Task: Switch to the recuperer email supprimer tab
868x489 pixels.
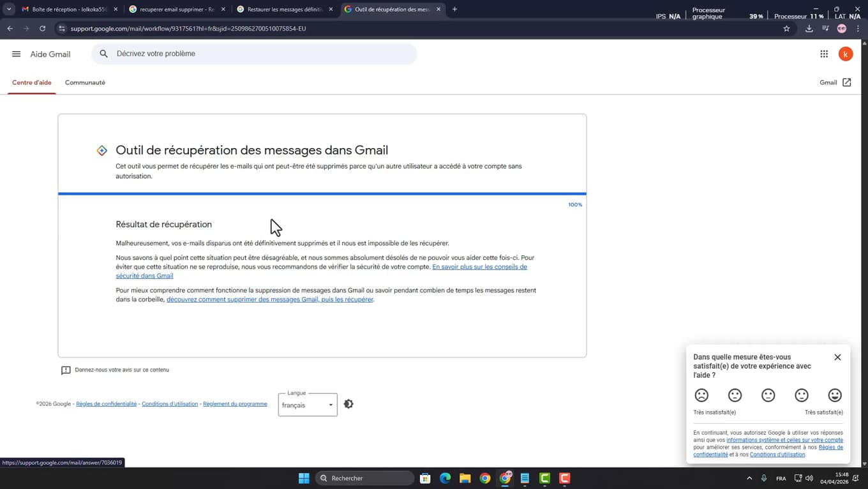Action: point(176,10)
